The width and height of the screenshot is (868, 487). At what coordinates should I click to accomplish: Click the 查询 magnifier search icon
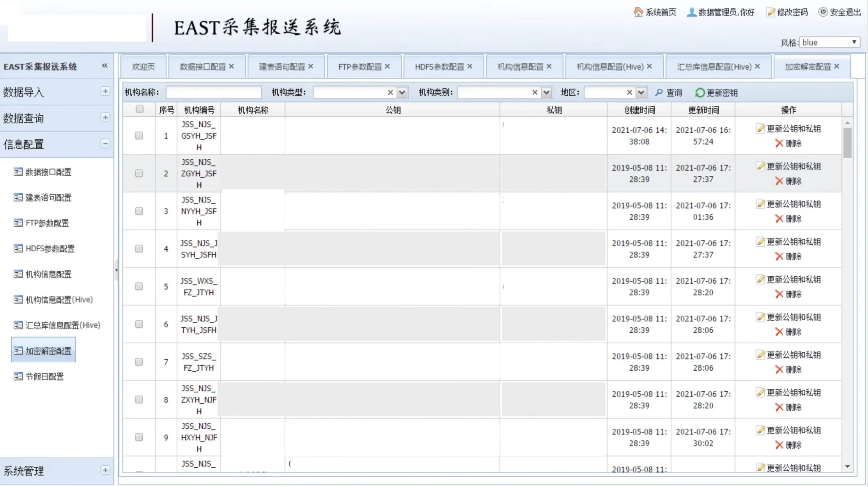coord(658,92)
